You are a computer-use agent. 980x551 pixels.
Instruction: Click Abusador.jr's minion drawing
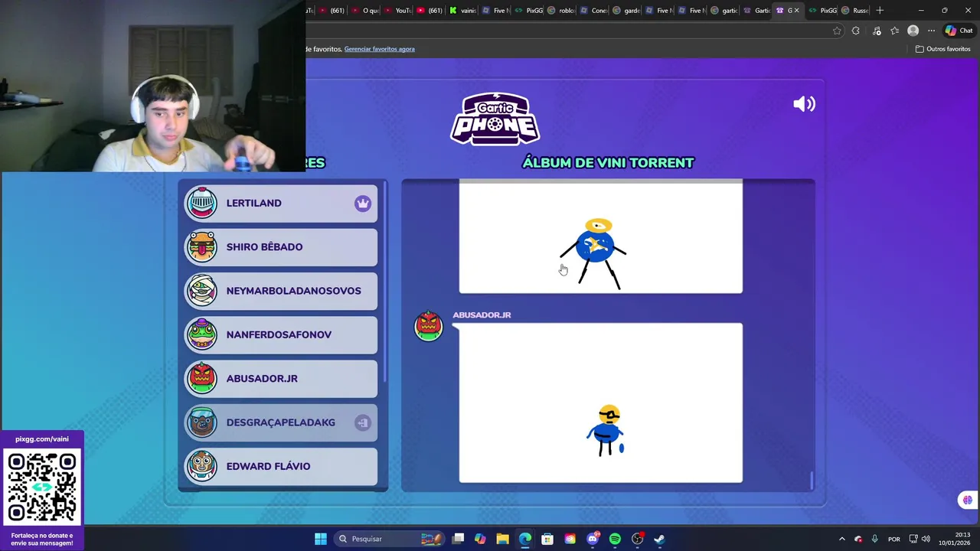point(606,430)
